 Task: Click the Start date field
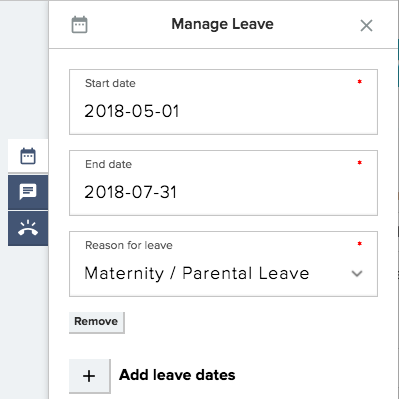point(223,102)
